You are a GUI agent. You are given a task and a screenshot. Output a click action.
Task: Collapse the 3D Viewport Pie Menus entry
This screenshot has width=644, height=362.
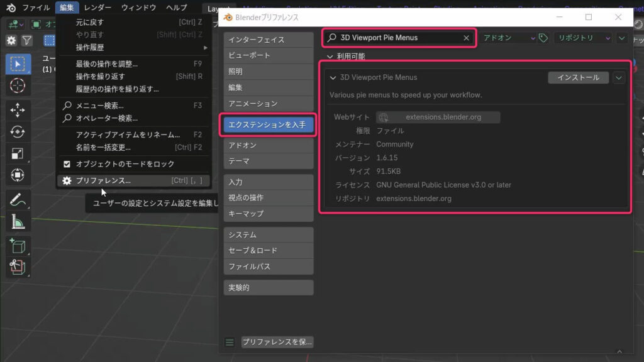pyautogui.click(x=333, y=77)
